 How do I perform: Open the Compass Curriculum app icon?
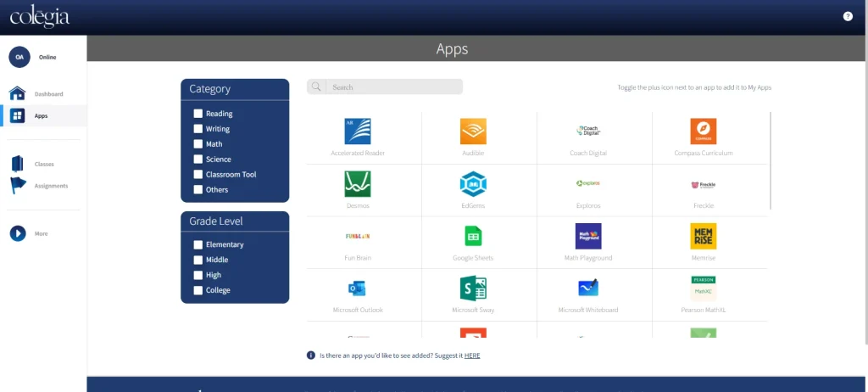703,132
